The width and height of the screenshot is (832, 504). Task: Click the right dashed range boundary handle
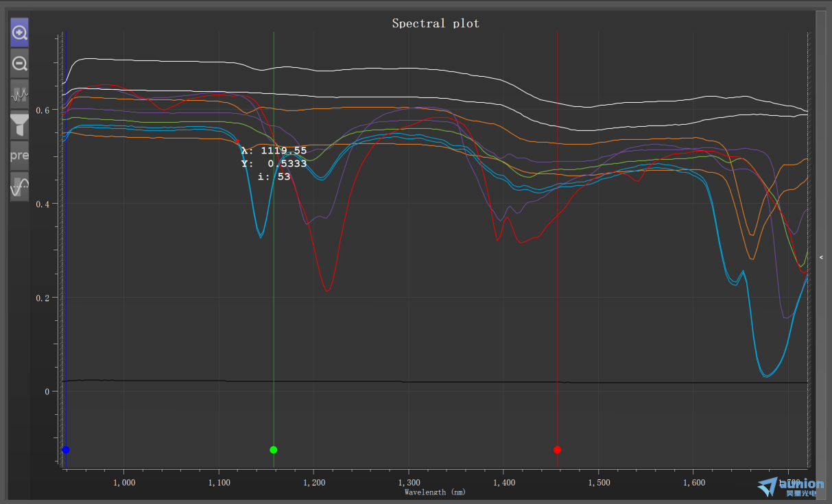click(x=809, y=247)
